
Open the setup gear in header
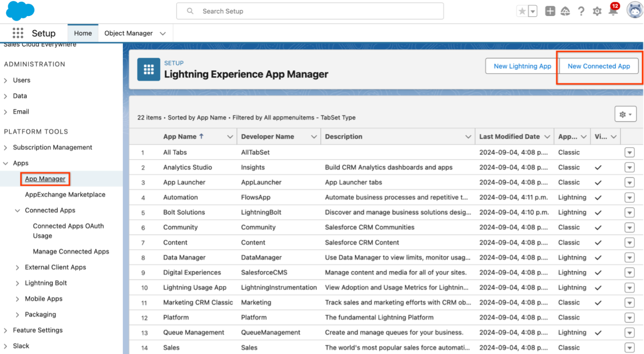pyautogui.click(x=597, y=11)
